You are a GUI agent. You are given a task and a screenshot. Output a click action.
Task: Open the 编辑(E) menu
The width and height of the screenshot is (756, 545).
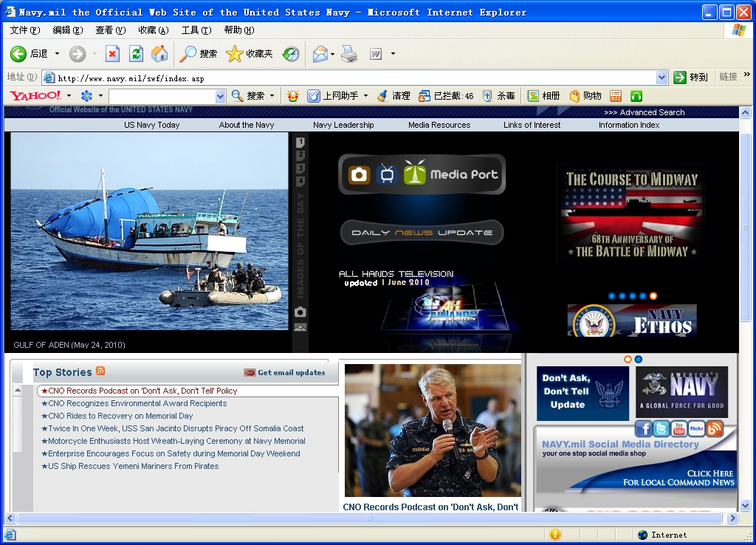point(67,30)
